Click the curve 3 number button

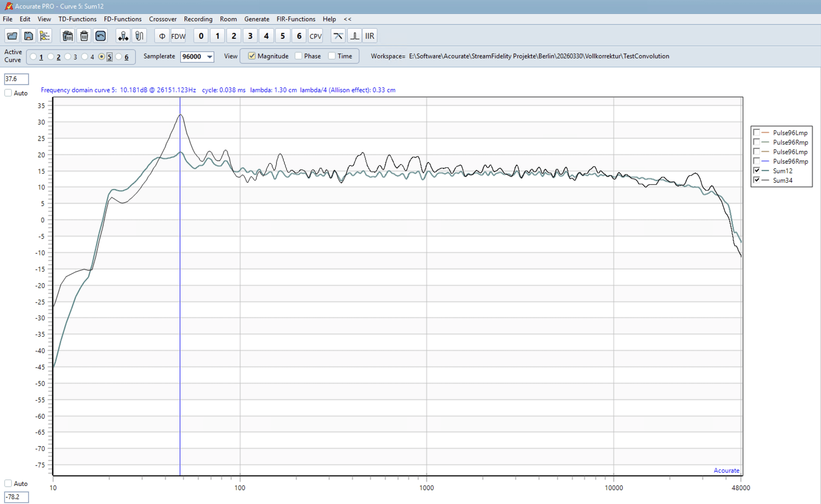pos(250,36)
